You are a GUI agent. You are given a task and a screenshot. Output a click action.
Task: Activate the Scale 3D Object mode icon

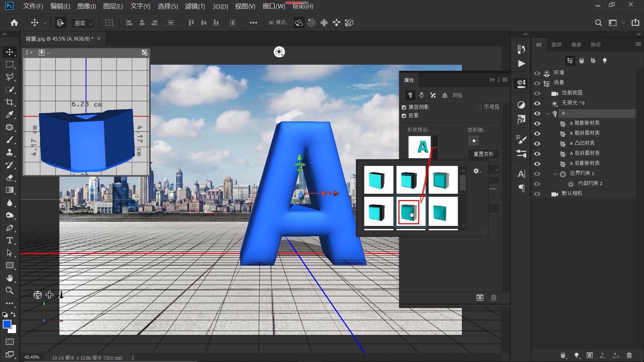[x=349, y=23]
